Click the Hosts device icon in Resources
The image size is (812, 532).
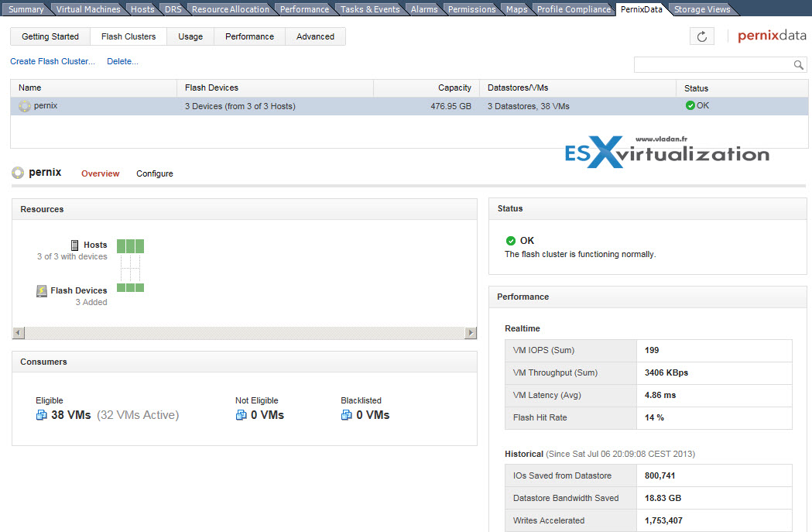click(74, 245)
